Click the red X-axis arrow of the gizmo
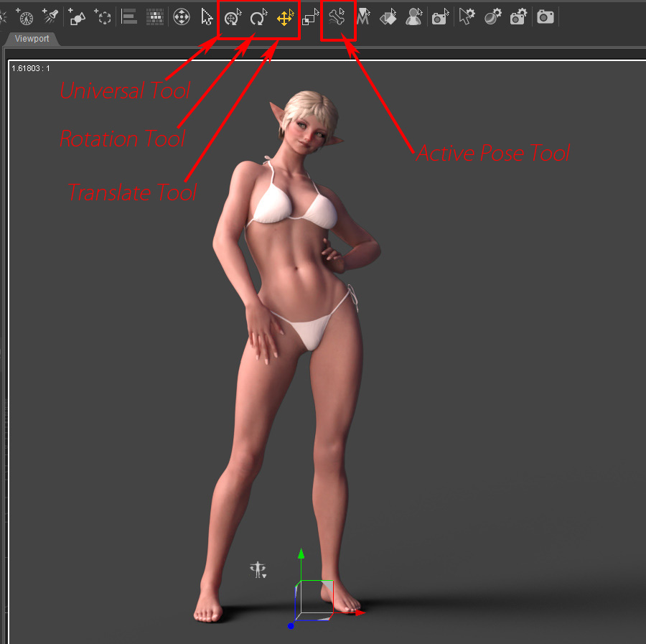The width and height of the screenshot is (646, 644). coord(360,613)
